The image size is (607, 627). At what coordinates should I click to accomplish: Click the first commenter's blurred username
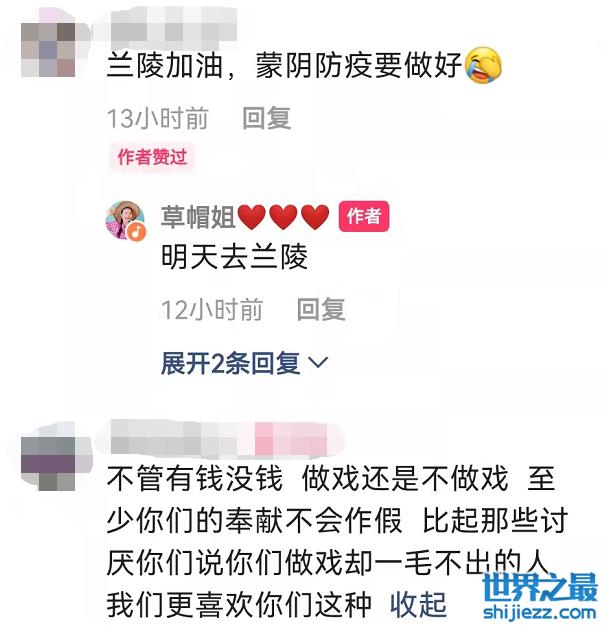172,25
